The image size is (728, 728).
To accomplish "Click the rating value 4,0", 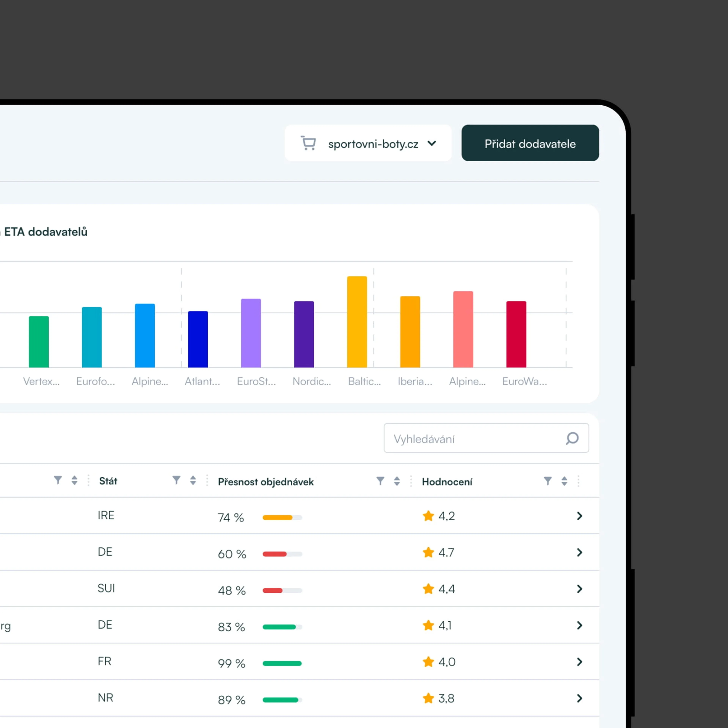I will (447, 662).
